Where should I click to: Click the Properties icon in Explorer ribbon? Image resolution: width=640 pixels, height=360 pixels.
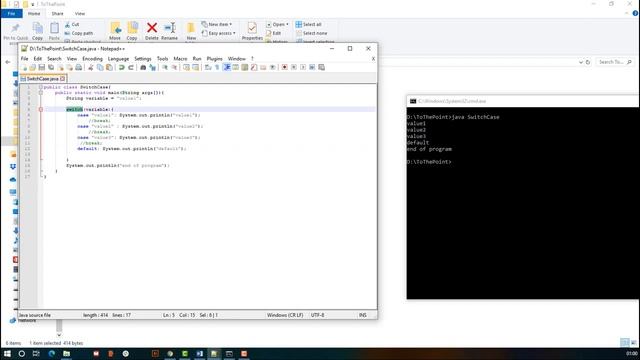click(252, 28)
